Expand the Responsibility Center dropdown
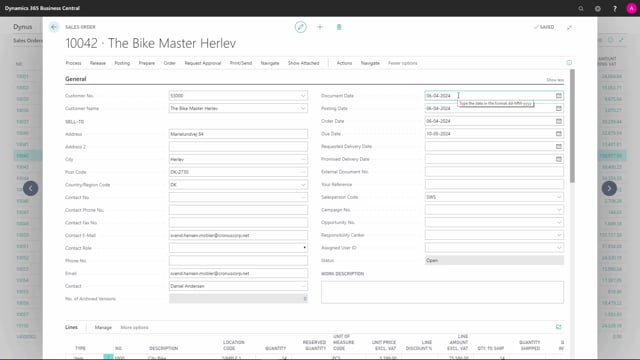 [559, 235]
